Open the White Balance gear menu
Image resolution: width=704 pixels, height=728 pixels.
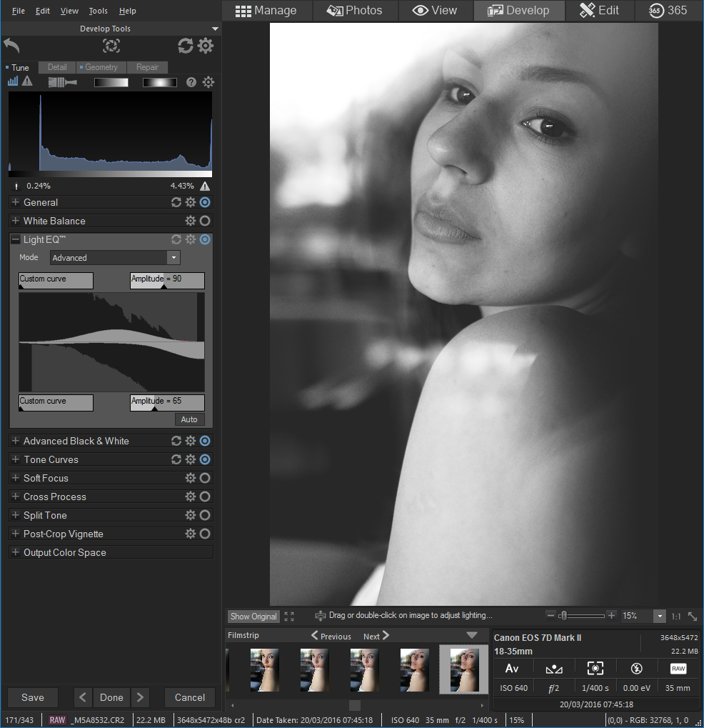[191, 221]
